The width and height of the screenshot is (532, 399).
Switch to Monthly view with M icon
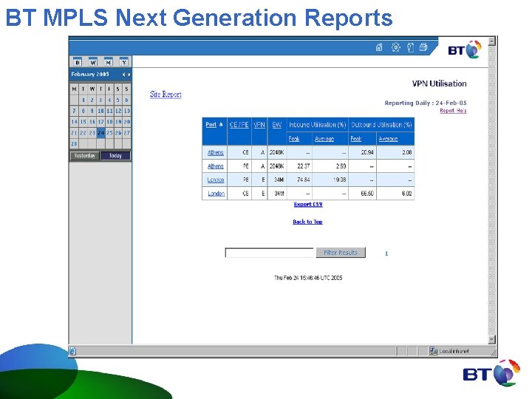(x=108, y=62)
